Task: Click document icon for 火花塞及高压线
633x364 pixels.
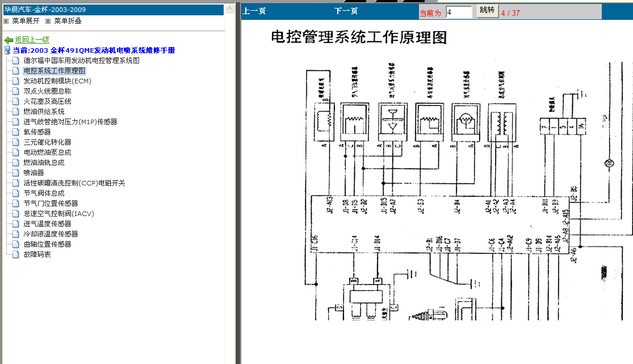Action: click(x=16, y=101)
